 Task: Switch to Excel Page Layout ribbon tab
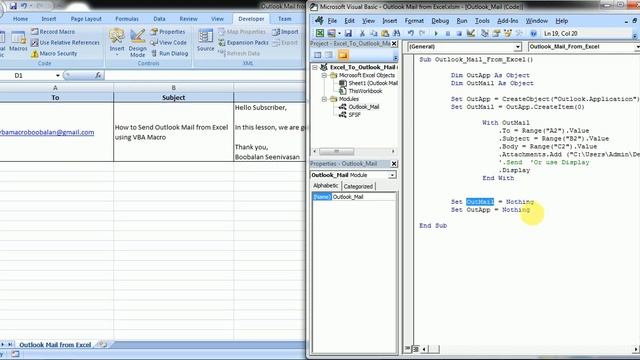tap(86, 19)
